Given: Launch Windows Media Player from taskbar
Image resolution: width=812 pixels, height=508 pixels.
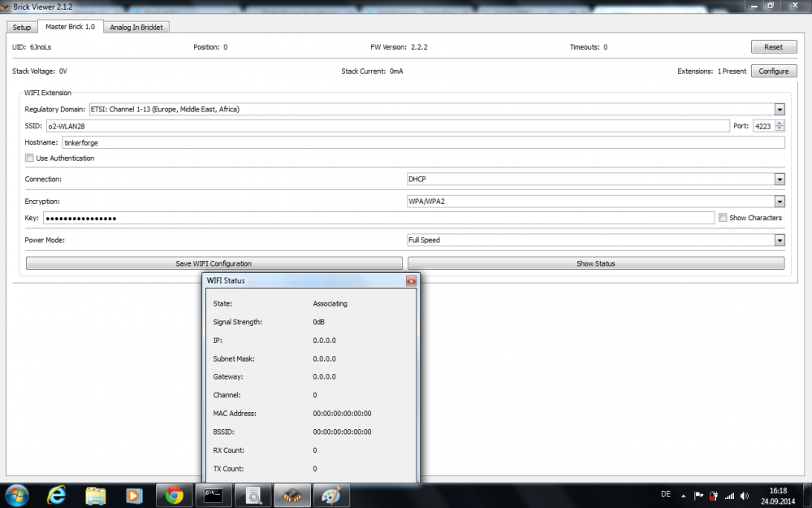Looking at the screenshot, I should click(x=134, y=494).
